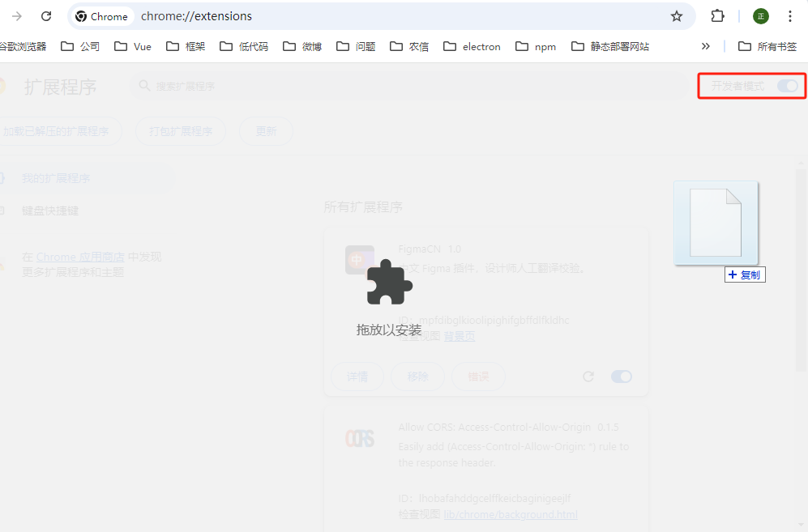Open the 所有书签 folder dropdown
808x532 pixels.
click(767, 46)
